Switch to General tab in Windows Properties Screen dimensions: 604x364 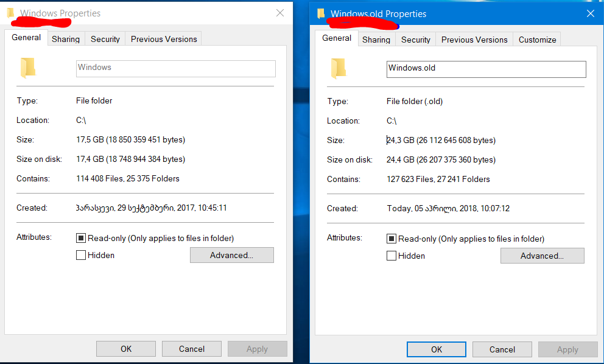coord(26,37)
